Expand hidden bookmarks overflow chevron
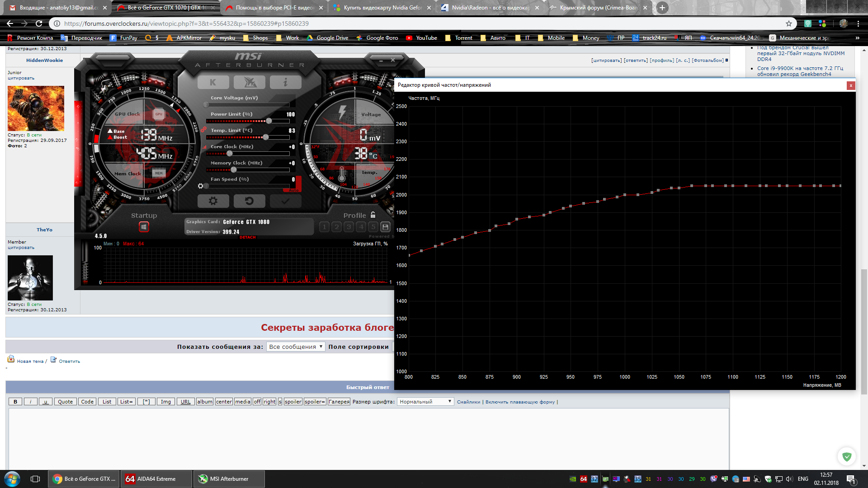This screenshot has width=868, height=488. point(857,38)
